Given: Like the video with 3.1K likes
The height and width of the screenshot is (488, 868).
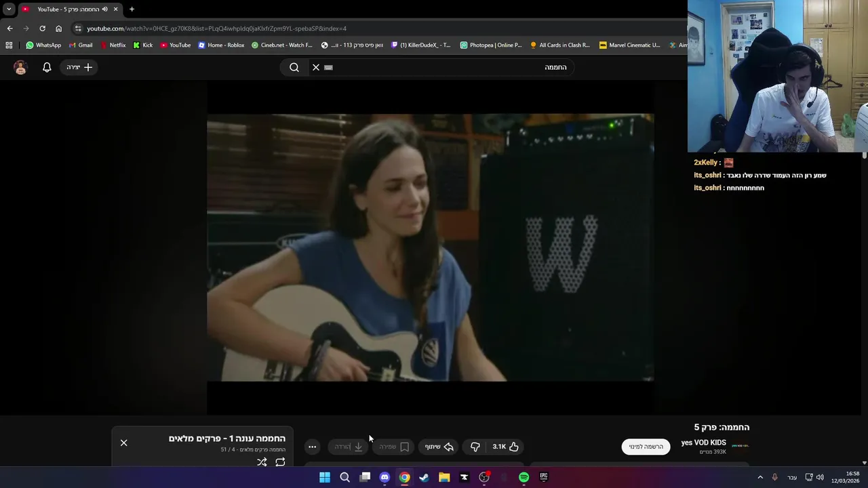Looking at the screenshot, I should click(506, 447).
